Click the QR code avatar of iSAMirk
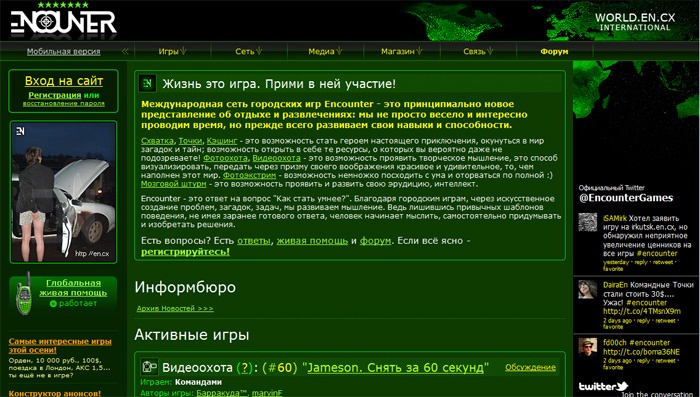 point(588,222)
